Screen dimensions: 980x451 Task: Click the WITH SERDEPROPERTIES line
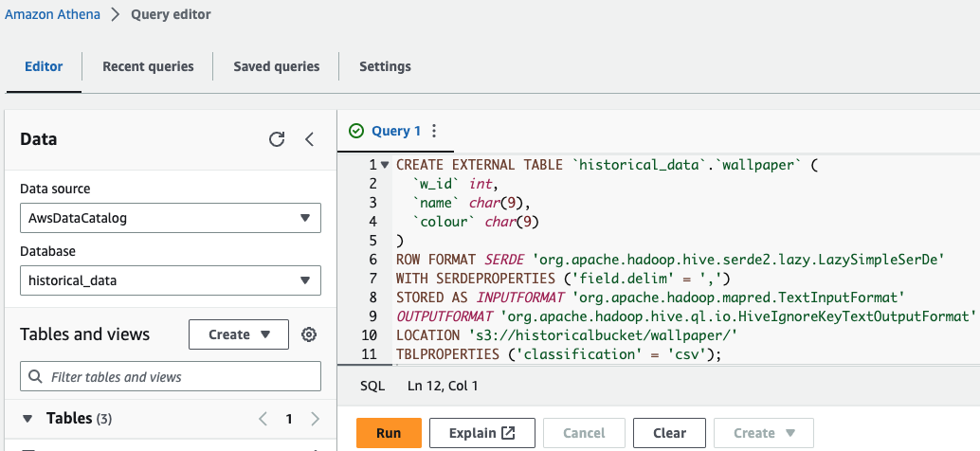pyautogui.click(x=563, y=279)
